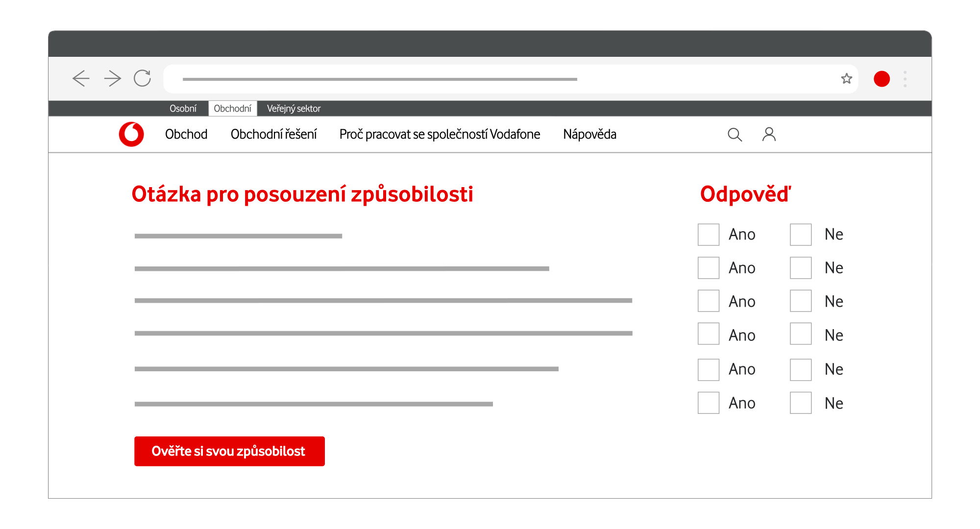Check Ano for the fifth question

[709, 370]
